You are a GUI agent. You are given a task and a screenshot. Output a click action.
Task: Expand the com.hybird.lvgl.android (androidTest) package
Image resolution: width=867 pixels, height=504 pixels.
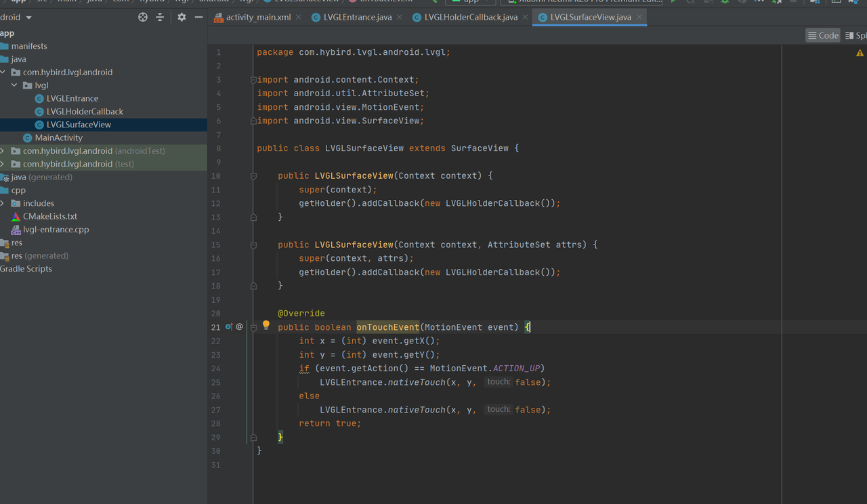[x=3, y=151]
